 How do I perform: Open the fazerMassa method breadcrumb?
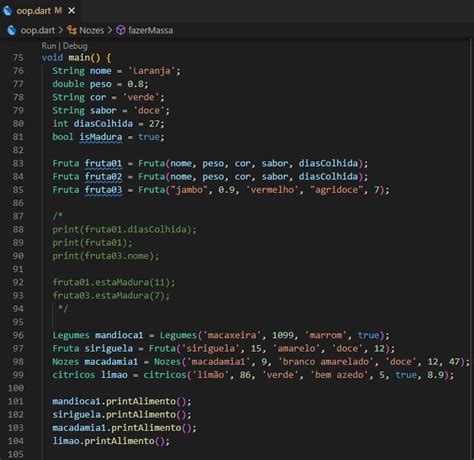[150, 30]
